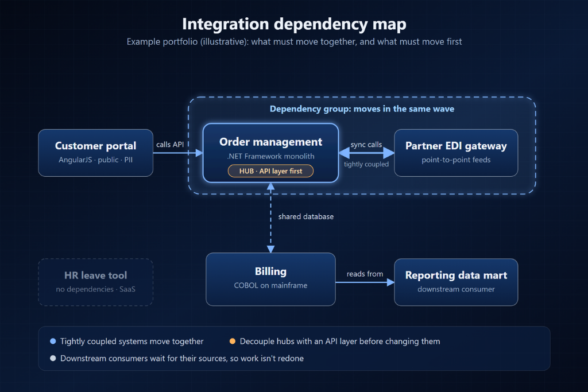The image size is (588, 392).
Task: Click 'AngularJS · public · PII' subtitle text
Action: point(96,160)
